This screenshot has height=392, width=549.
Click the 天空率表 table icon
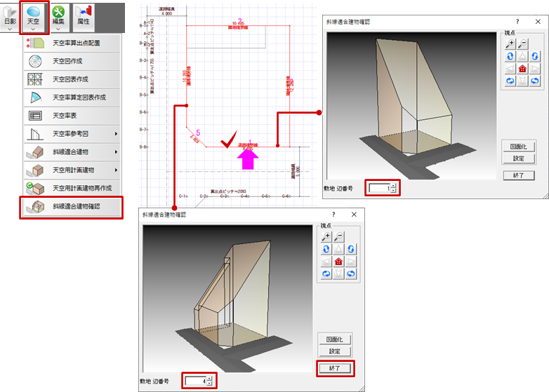point(35,116)
